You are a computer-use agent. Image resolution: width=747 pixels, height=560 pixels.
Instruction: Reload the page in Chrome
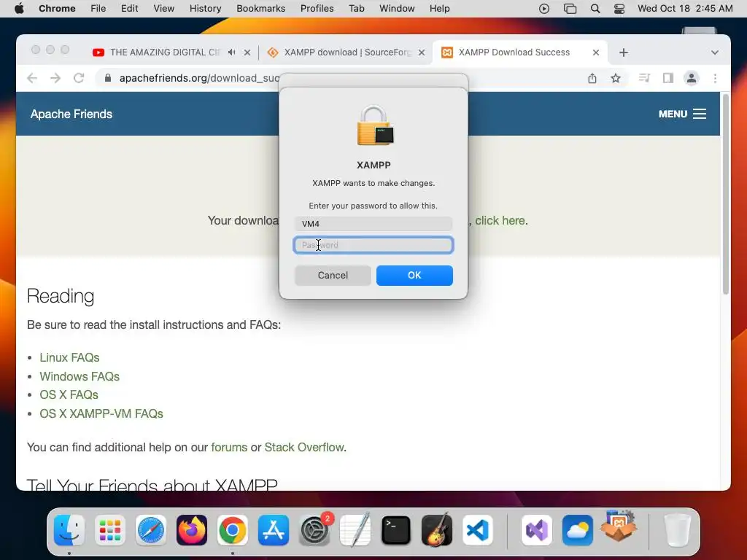click(x=79, y=78)
